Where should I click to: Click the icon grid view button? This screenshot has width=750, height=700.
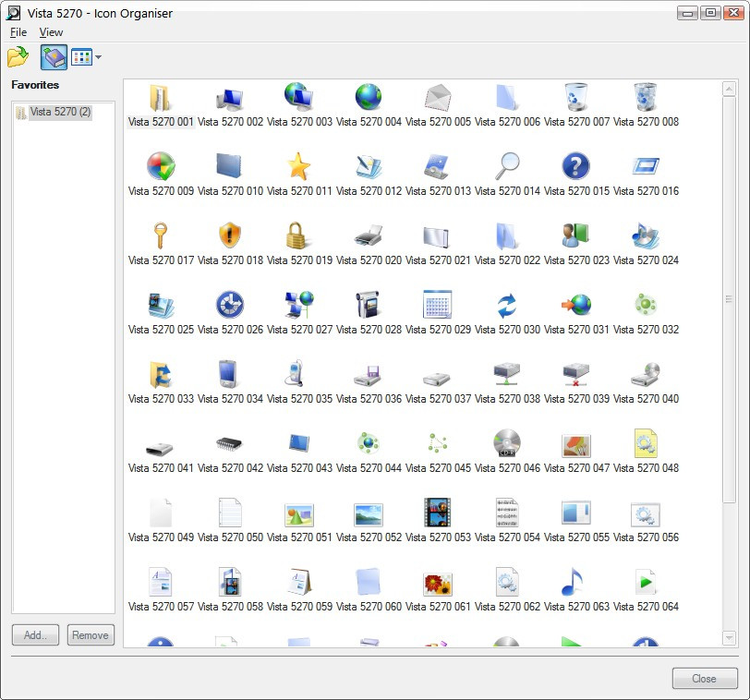pyautogui.click(x=82, y=57)
